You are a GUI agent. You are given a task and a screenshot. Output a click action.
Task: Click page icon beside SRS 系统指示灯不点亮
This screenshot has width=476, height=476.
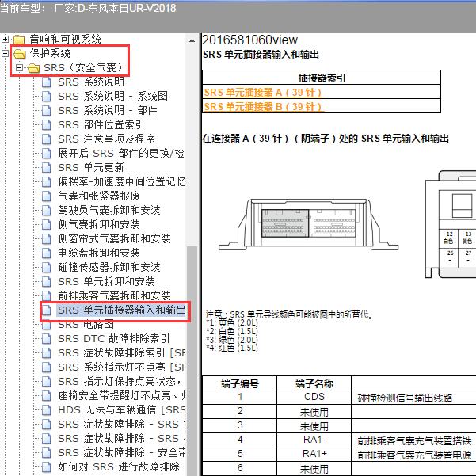(47, 367)
